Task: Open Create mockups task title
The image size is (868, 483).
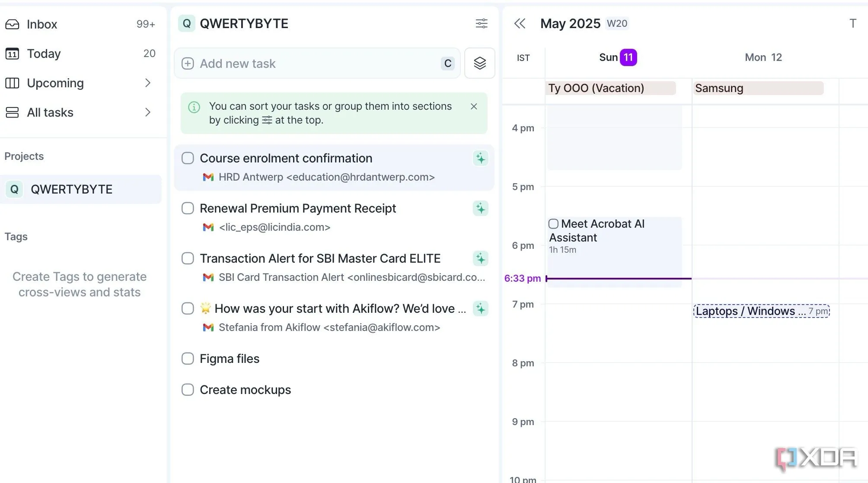Action: click(246, 390)
